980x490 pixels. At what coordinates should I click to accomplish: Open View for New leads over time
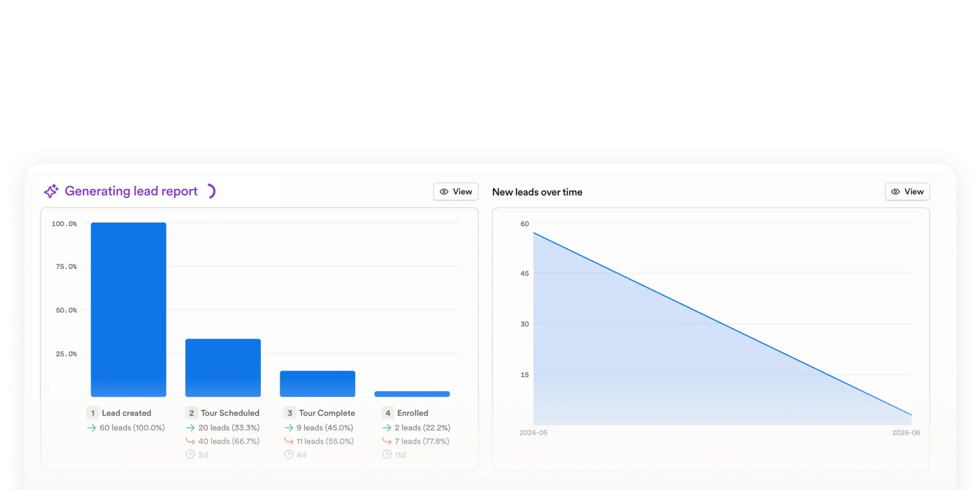[908, 191]
